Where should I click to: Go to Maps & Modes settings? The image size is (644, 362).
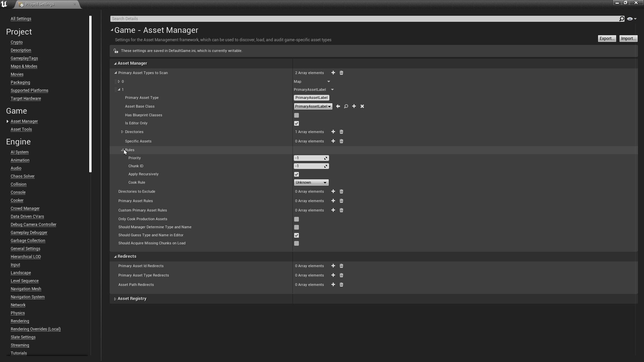24,66
